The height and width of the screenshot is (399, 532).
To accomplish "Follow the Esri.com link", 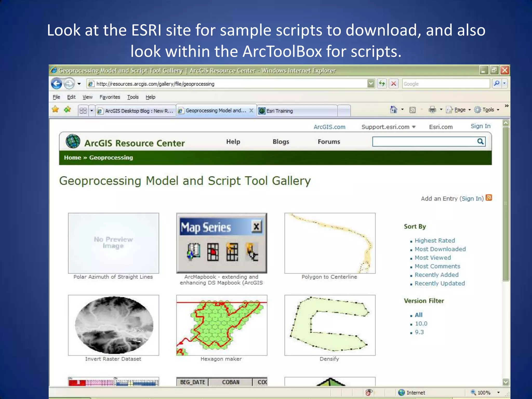I will click(x=441, y=127).
